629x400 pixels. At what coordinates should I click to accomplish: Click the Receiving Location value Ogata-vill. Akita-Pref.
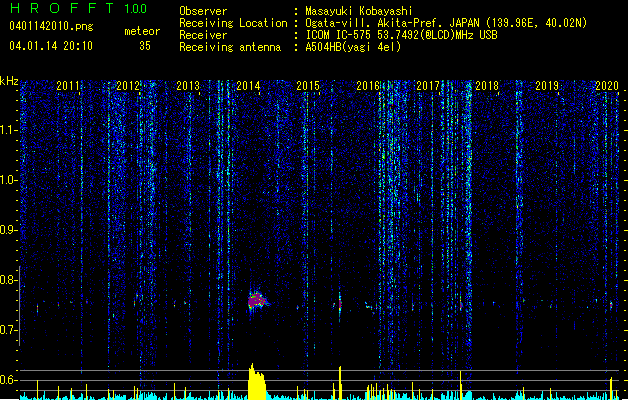(374, 23)
